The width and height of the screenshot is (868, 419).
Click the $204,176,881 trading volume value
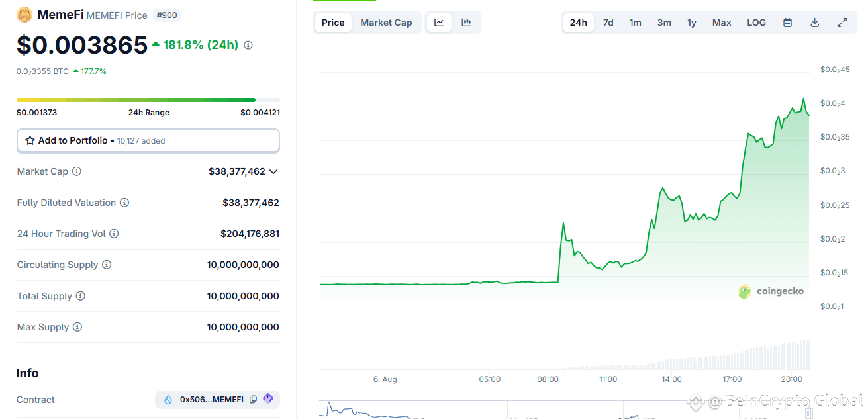tap(250, 234)
